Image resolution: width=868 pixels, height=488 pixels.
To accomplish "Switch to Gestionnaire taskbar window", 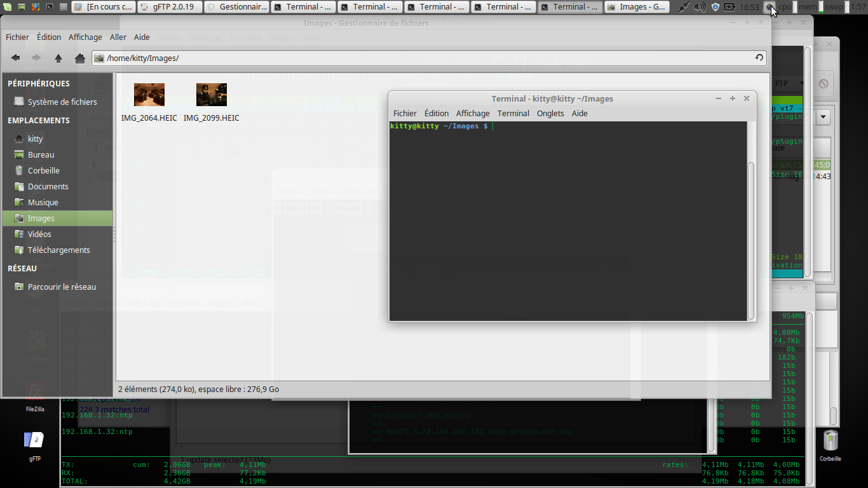I will click(x=237, y=7).
